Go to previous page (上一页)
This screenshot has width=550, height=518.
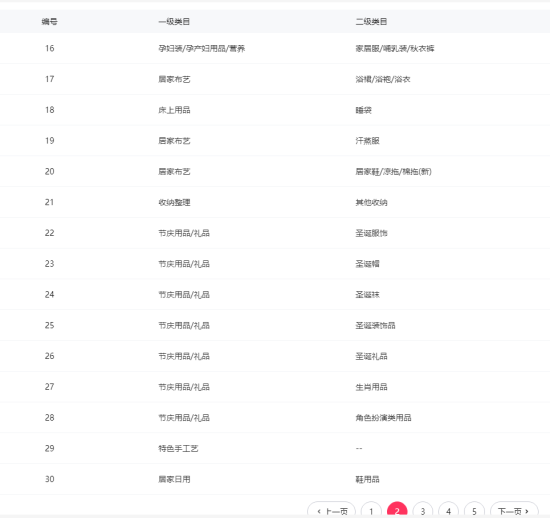[x=331, y=511]
